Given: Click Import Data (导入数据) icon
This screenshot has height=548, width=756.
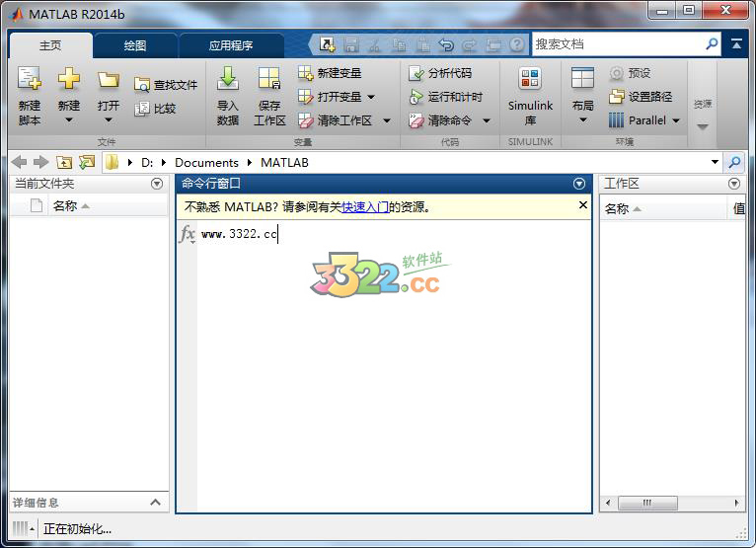Looking at the screenshot, I should (228, 79).
